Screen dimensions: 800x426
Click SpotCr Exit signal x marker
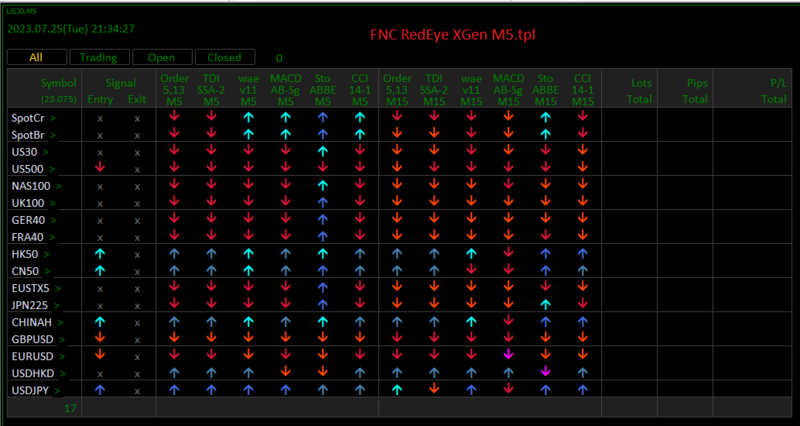137,118
